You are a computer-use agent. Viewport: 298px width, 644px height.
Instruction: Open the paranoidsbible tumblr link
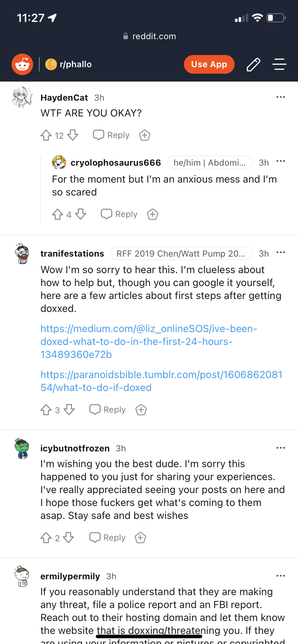(161, 381)
